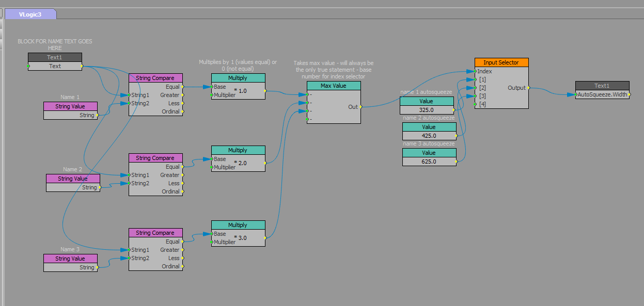Click Equal output on String Compare feeding * 1.0
The width and height of the screenshot is (644, 306).
[182, 87]
